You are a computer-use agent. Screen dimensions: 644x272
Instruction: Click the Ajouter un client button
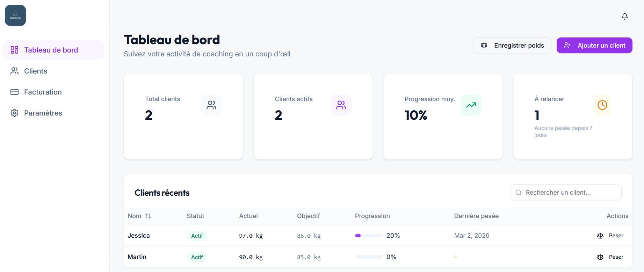pyautogui.click(x=594, y=46)
